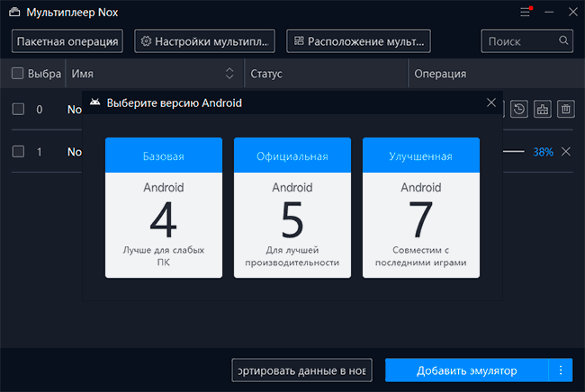Close the Android version selection dialog
The image size is (585, 392).
pos(491,102)
